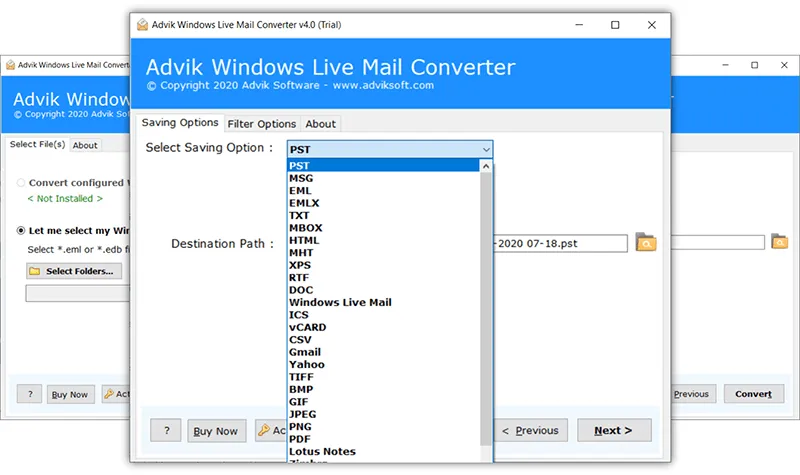Open the Filter Options tab
Image resolution: width=800 pixels, height=475 pixels.
[262, 124]
